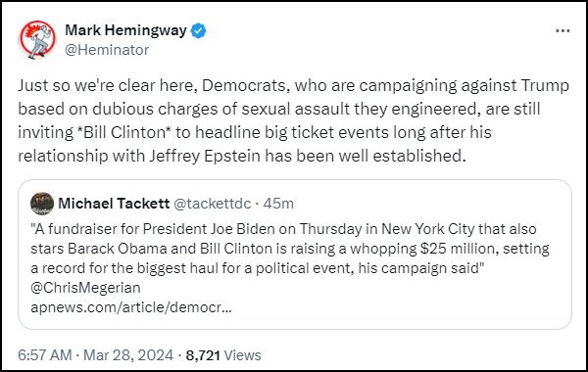This screenshot has height=372, width=588.
Task: Click the 6:57 AM · Mar 28, 2024 timestamp
Action: (x=96, y=355)
